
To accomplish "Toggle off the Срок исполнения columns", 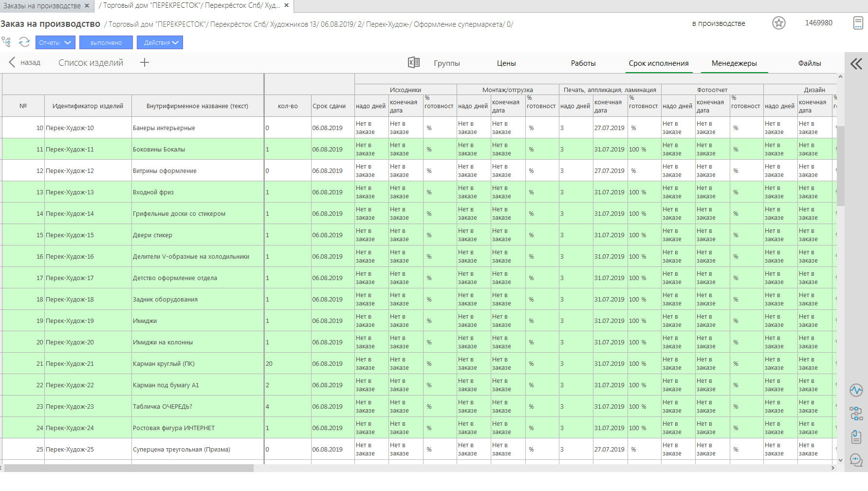I will [658, 63].
